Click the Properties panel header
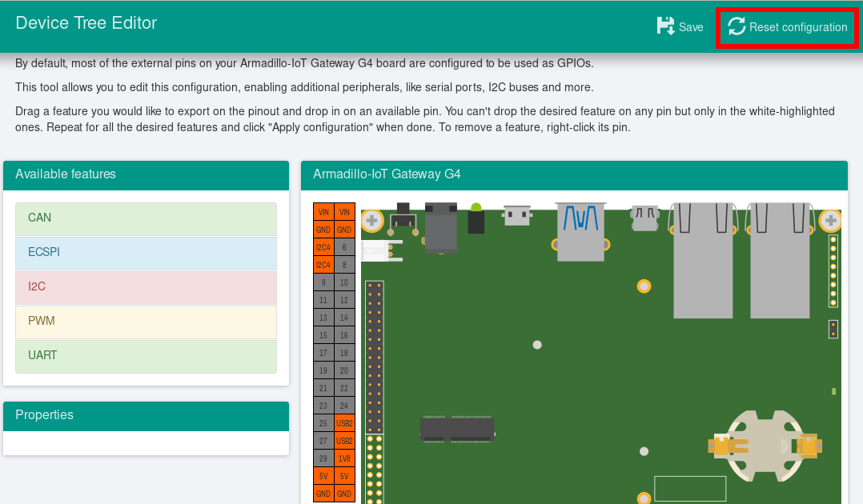 point(146,415)
